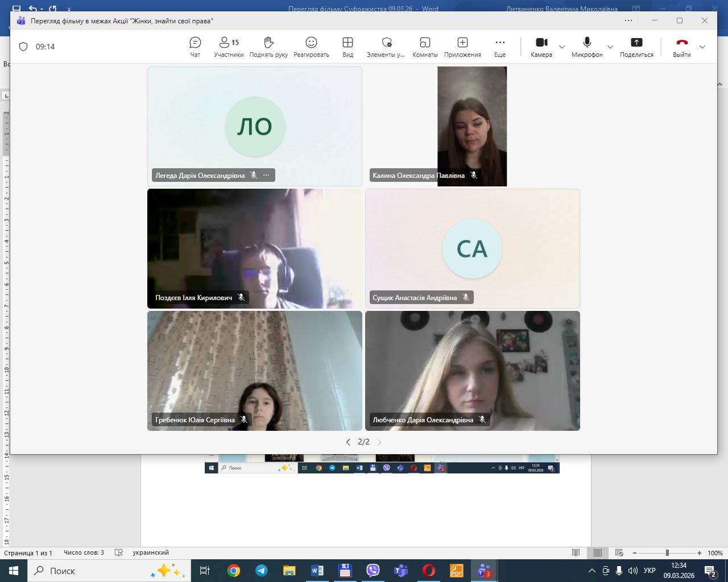Toggle the camera on or off

[x=541, y=47]
